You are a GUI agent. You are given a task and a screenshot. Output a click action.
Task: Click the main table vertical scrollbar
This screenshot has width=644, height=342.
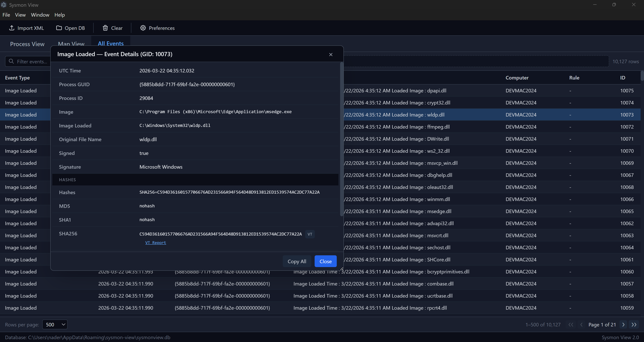(x=642, y=76)
